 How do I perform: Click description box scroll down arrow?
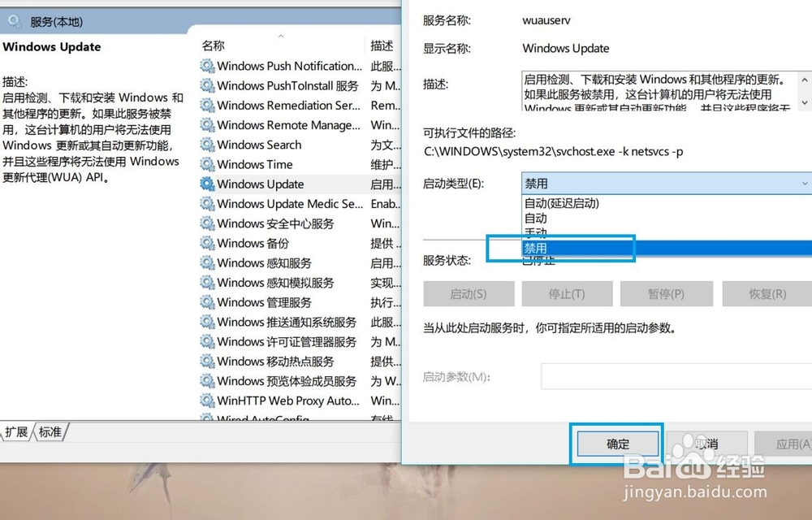tap(804, 102)
